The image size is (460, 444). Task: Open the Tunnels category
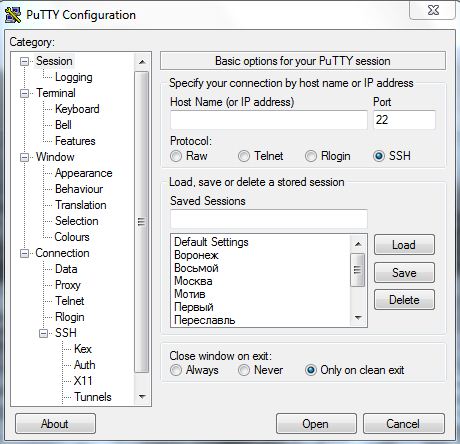pyautogui.click(x=93, y=397)
